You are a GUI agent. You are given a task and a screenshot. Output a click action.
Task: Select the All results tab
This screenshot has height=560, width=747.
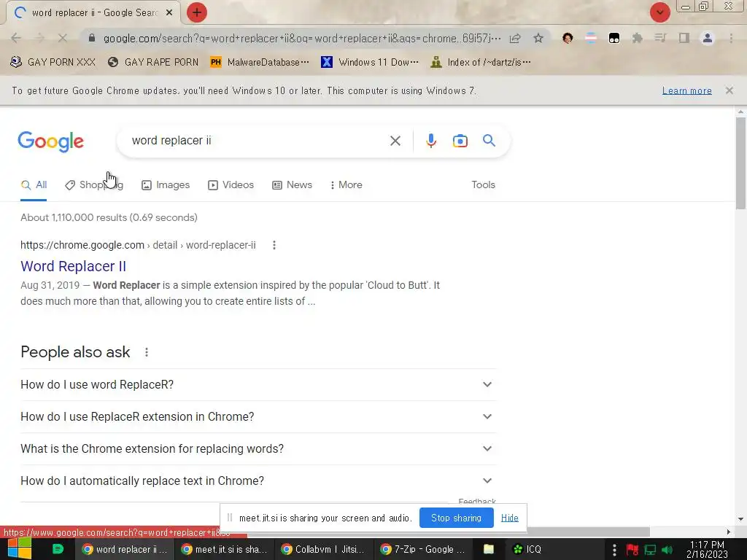tap(34, 184)
